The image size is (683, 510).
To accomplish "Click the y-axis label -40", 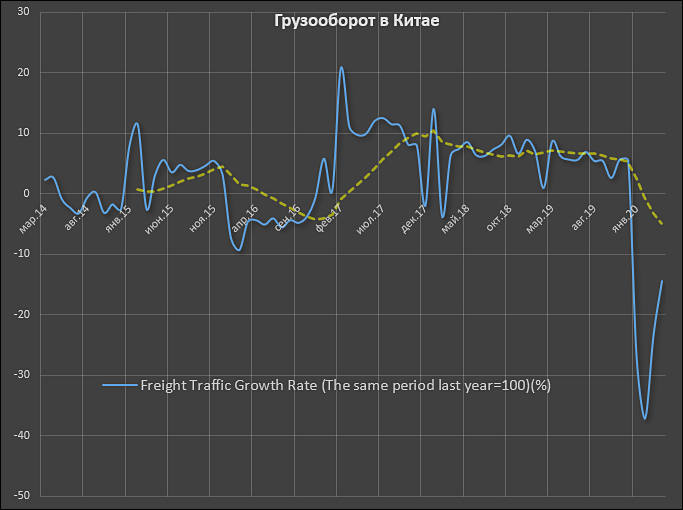I will click(22, 435).
